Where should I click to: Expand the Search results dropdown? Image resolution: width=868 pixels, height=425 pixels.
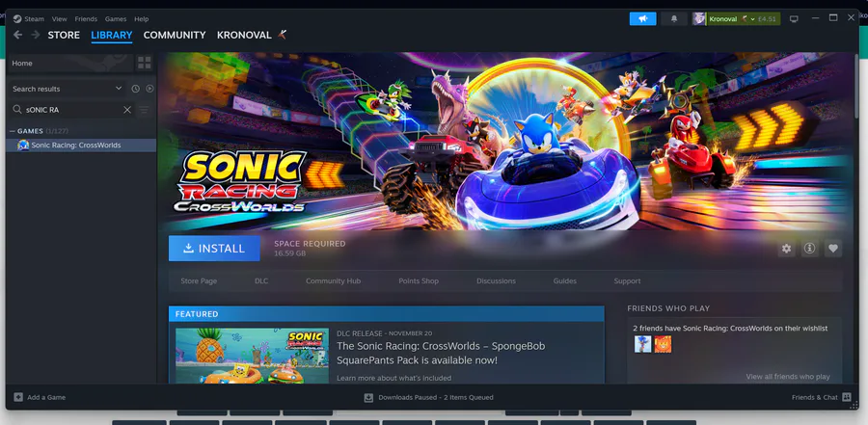click(67, 89)
